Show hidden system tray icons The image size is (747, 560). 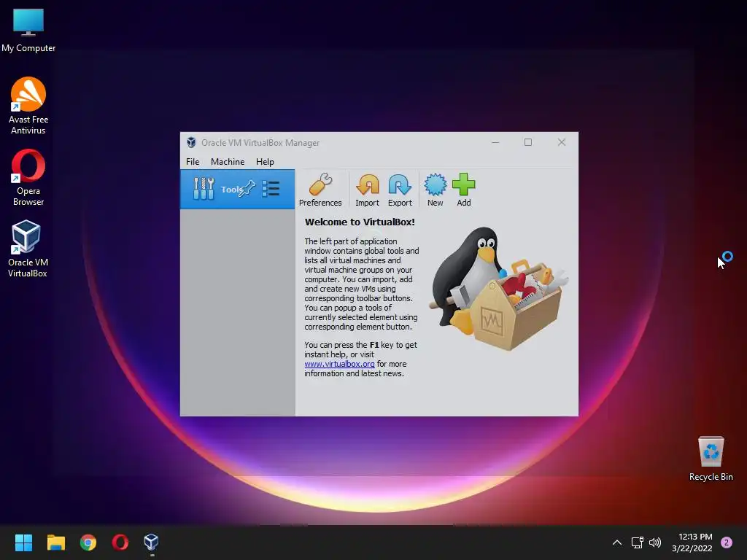[617, 542]
